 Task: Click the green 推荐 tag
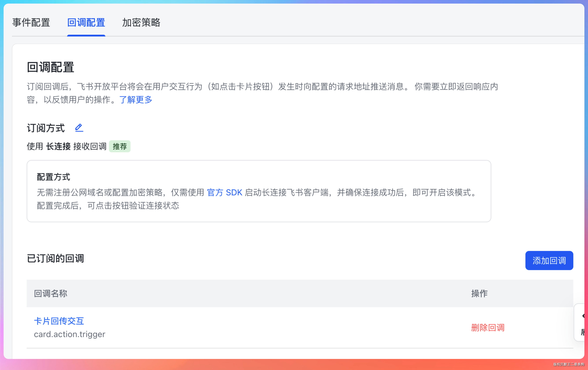click(120, 146)
